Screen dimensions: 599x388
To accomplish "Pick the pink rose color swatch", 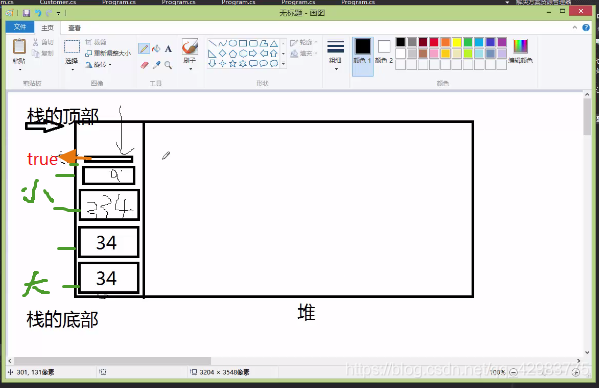I will point(434,53).
